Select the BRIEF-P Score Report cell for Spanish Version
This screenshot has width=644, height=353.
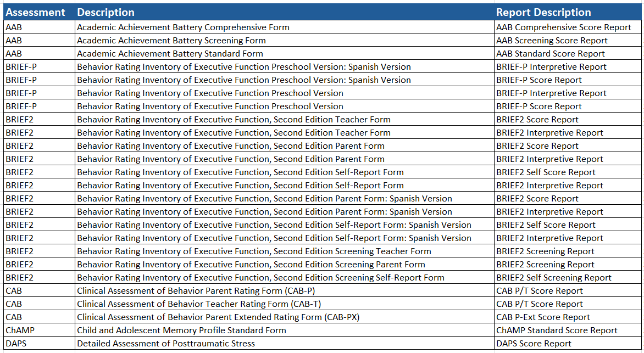click(x=568, y=80)
